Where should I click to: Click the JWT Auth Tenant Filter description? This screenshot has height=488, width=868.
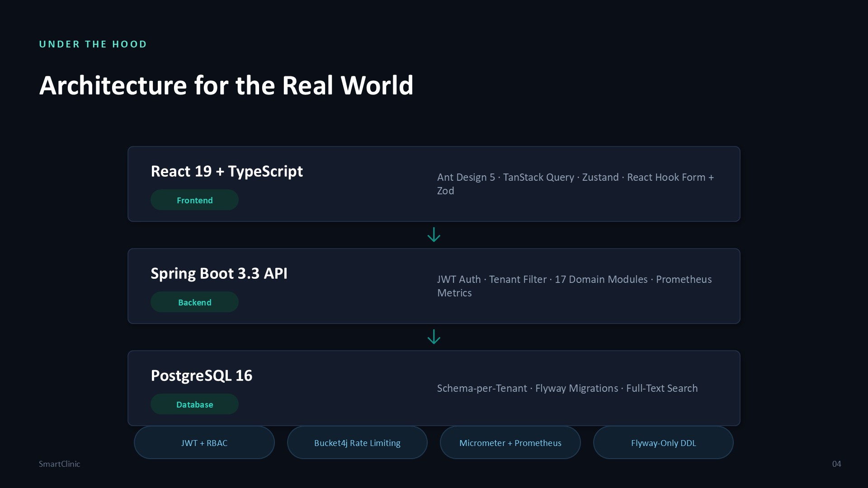pos(574,286)
